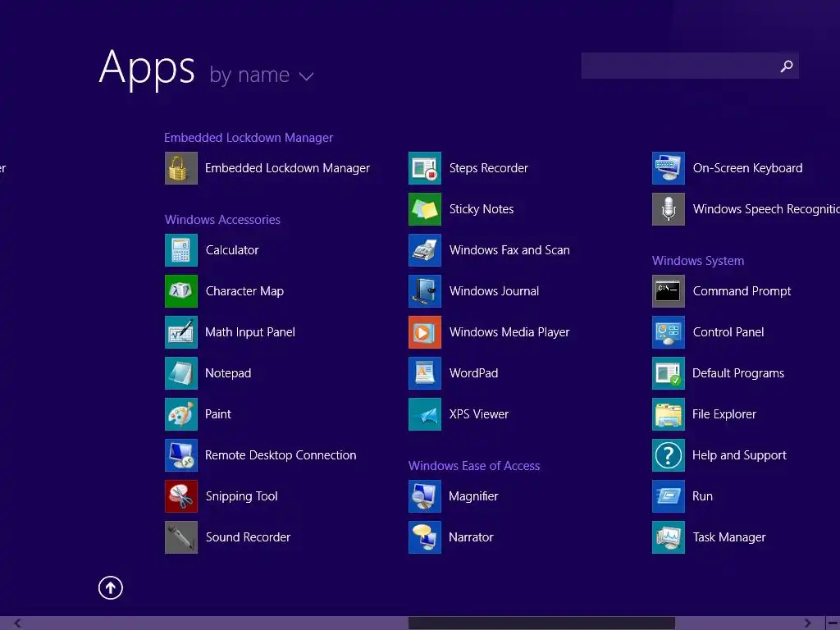Open the Help and Support icon
Image resolution: width=840 pixels, height=630 pixels.
pos(669,455)
